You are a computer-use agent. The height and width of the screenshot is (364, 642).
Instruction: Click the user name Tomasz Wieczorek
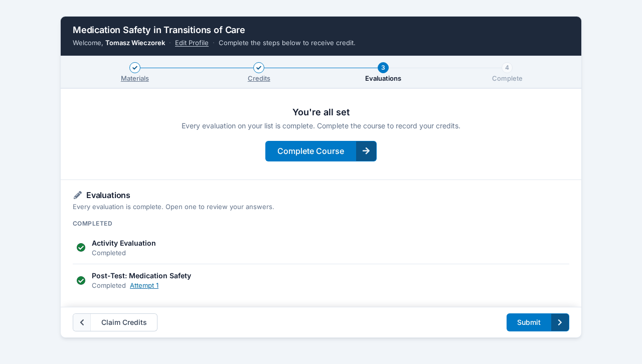click(135, 43)
